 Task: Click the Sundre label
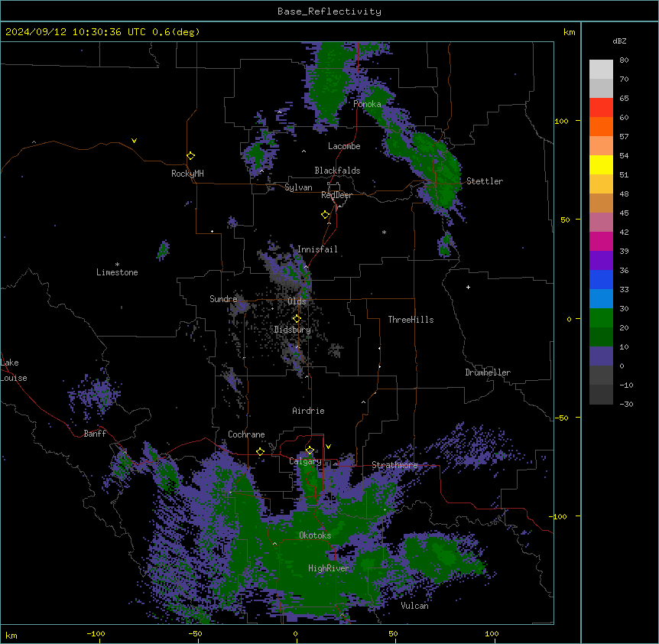tap(223, 299)
